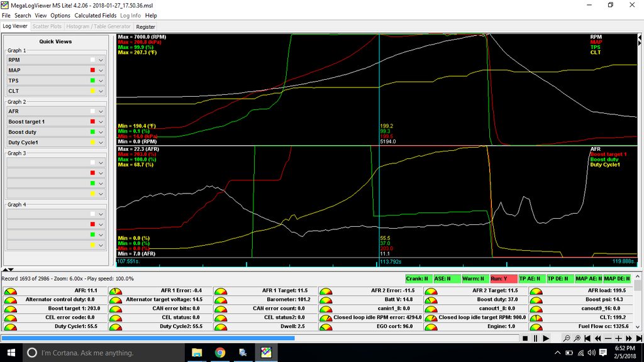Open the Help menu

(151, 16)
